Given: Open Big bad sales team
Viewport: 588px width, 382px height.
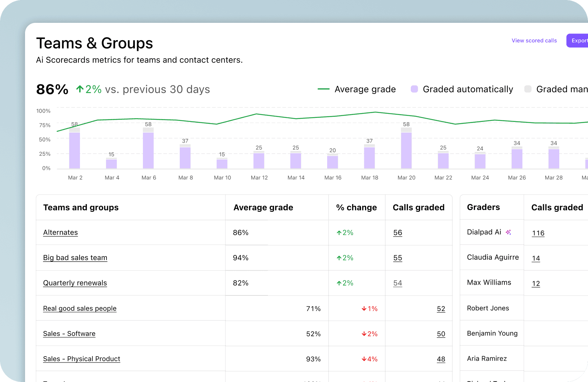Looking at the screenshot, I should (75, 257).
